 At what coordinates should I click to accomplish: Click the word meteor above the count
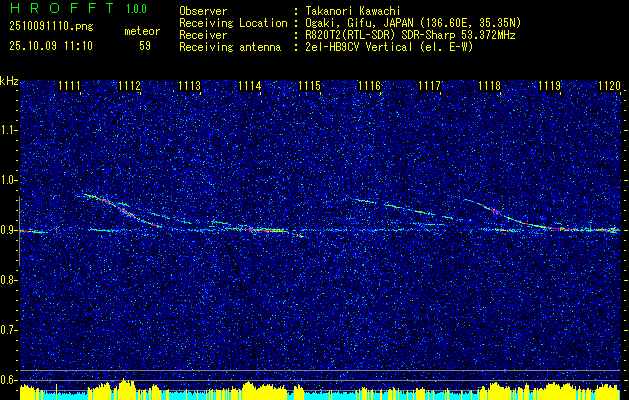click(x=142, y=31)
